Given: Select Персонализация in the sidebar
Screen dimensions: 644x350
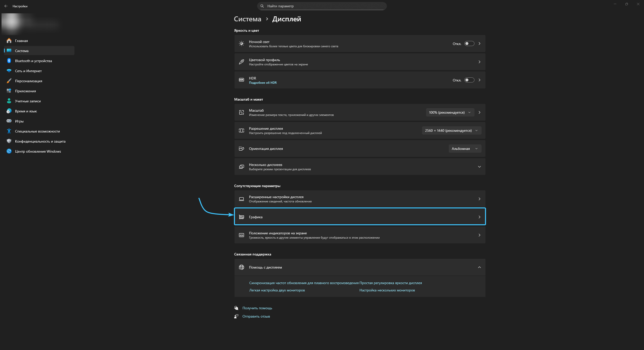Looking at the screenshot, I should click(28, 81).
